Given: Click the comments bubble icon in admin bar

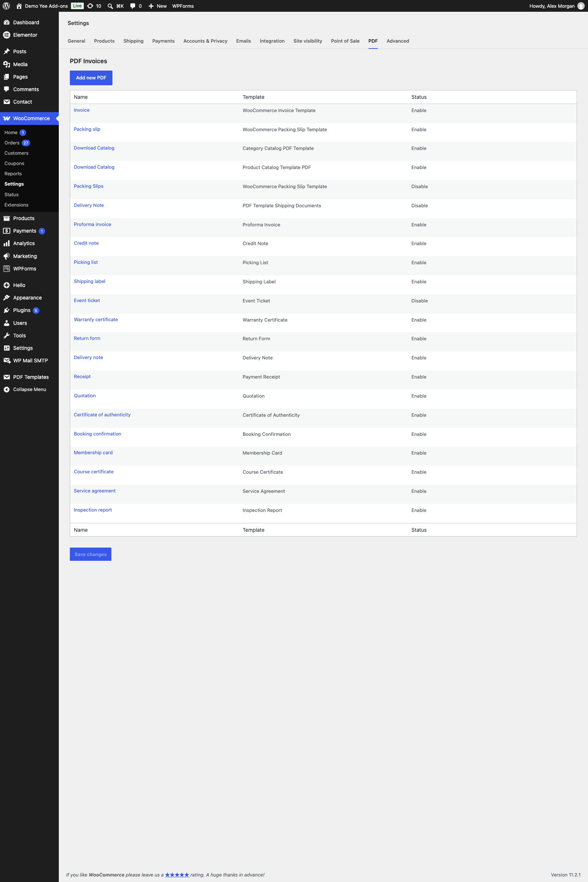Looking at the screenshot, I should click(133, 6).
